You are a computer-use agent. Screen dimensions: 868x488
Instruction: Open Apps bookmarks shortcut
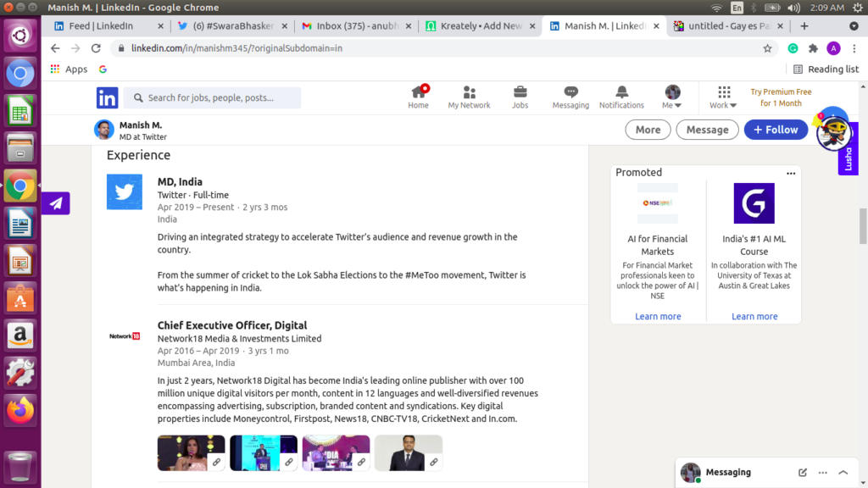tap(69, 69)
